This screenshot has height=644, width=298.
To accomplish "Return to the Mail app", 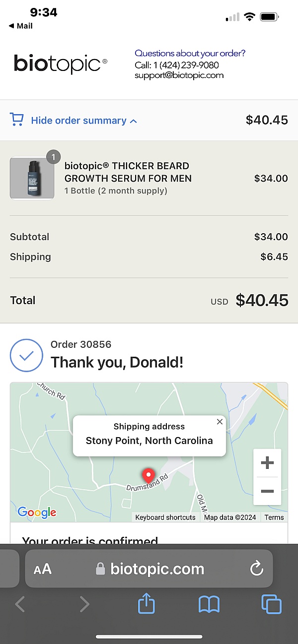I will click(20, 26).
